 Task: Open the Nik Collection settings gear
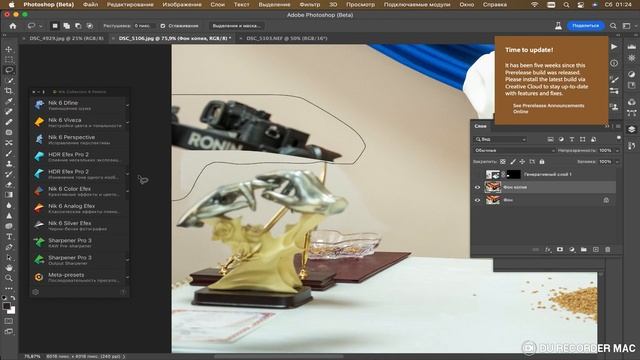coord(36,292)
